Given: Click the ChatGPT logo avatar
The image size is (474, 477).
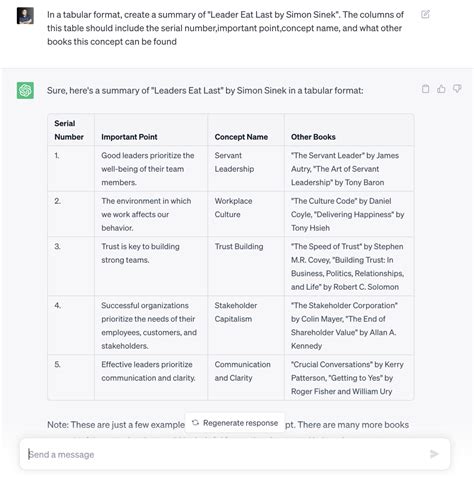Looking at the screenshot, I should pos(25,90).
